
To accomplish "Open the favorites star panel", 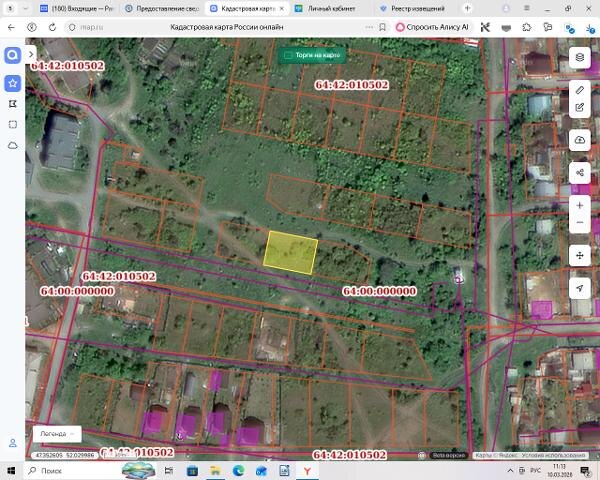I will point(13,83).
